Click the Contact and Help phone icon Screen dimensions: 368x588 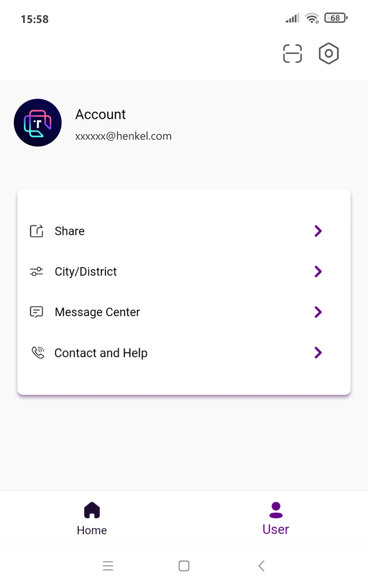coord(38,353)
